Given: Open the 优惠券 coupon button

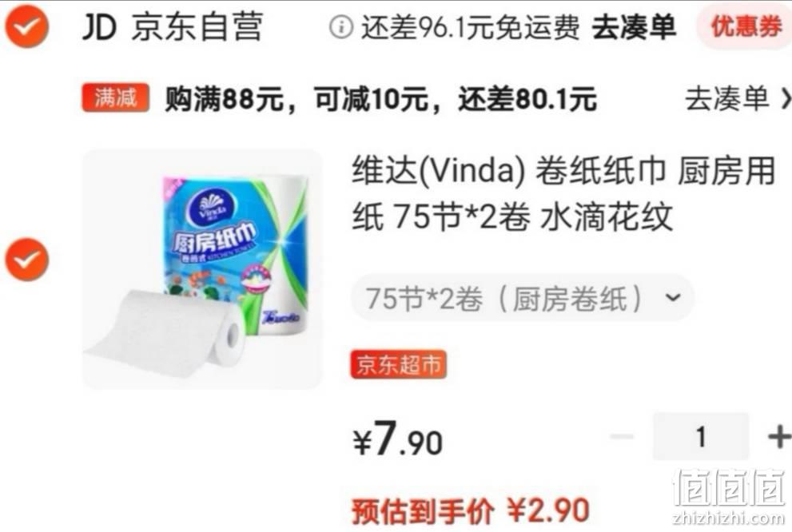Looking at the screenshot, I should (746, 26).
